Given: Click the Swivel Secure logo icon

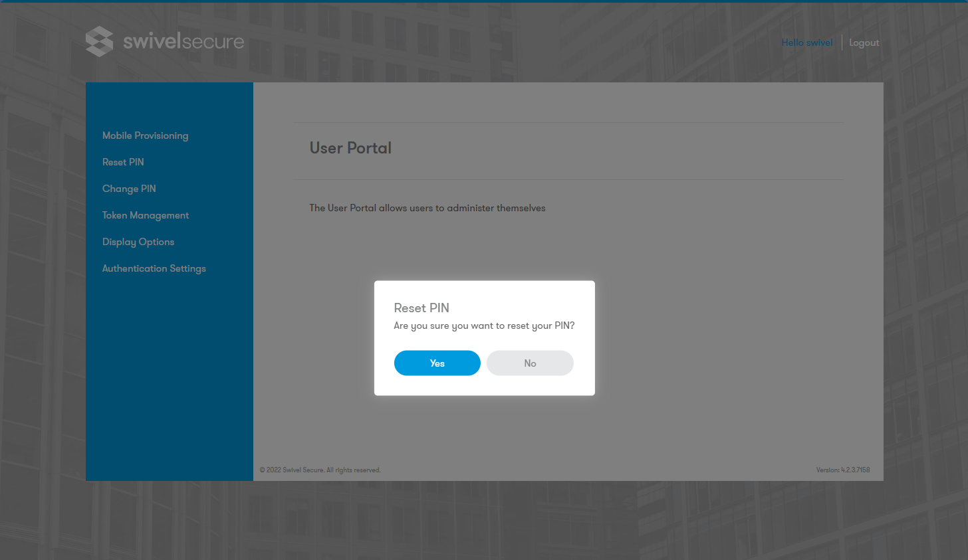Looking at the screenshot, I should [x=100, y=42].
